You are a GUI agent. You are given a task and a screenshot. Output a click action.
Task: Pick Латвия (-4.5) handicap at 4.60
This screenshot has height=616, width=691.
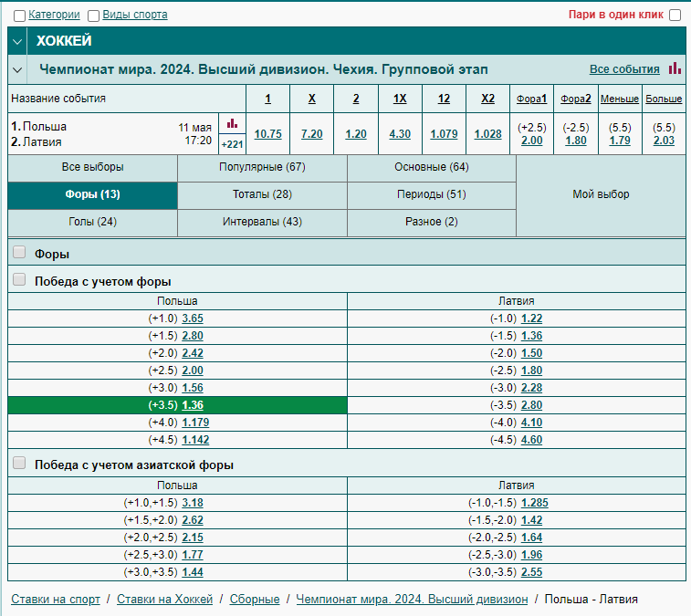coord(531,440)
